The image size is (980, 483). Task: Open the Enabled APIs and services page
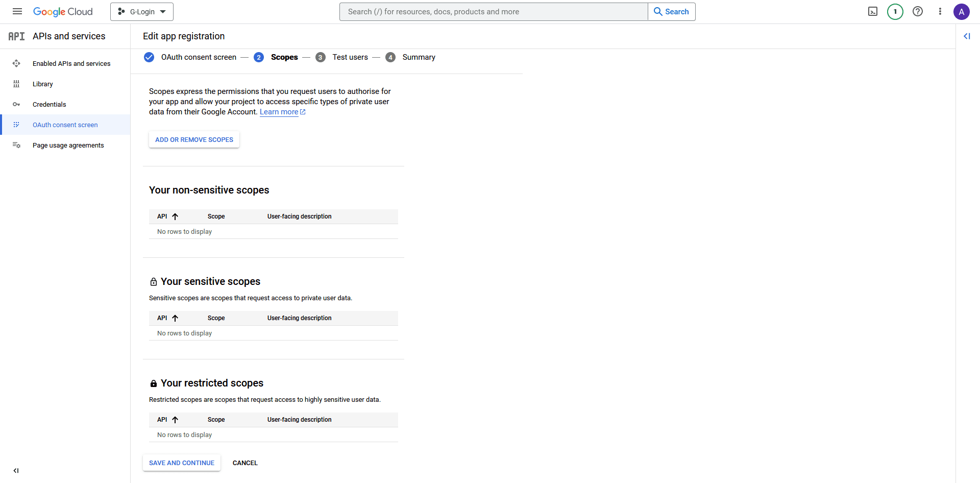(x=71, y=63)
